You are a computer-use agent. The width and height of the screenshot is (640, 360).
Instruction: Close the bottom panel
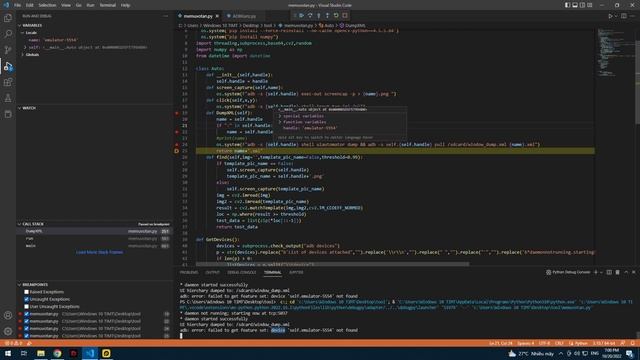[633, 272]
